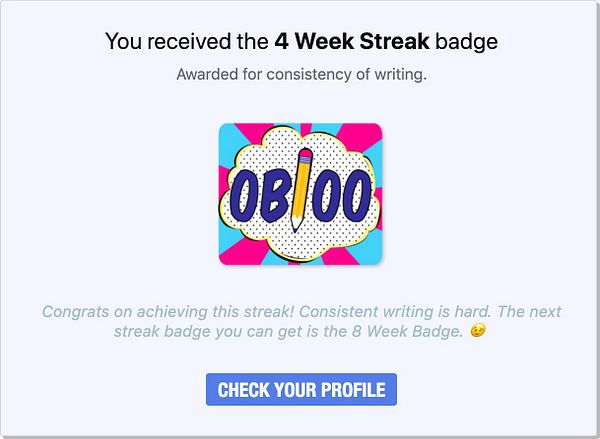
Task: Click the blue OB letters on the badge
Action: click(x=260, y=196)
